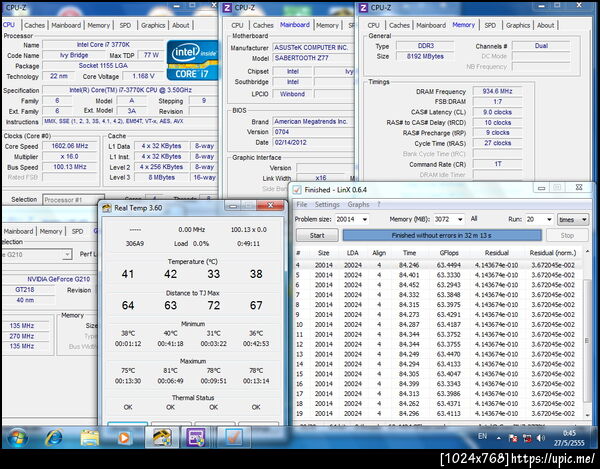Open the 'times' unit dropdown in LinX
Viewport: 600px width, 469px height.
tap(572, 219)
